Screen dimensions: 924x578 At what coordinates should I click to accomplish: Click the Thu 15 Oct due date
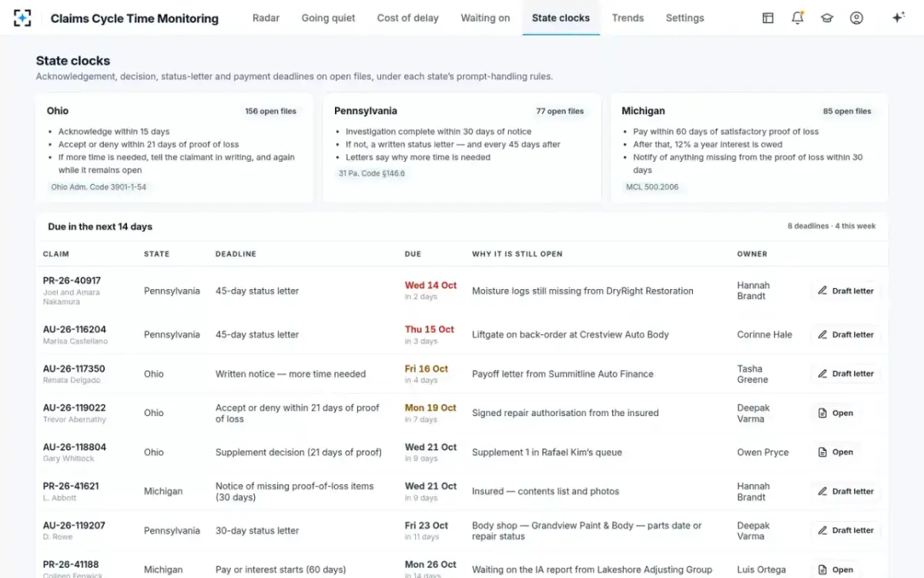click(430, 329)
